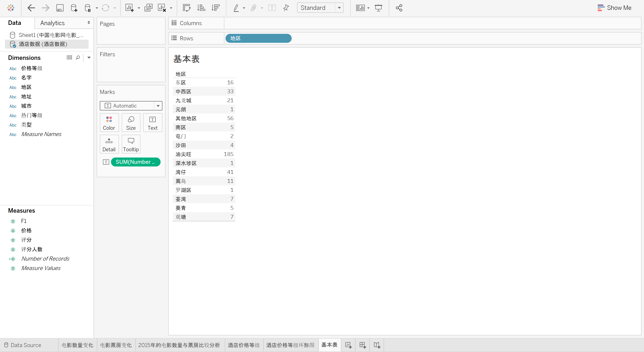
Task: Open the 酒店价格等级环形图 sheet tab
Action: 290,345
